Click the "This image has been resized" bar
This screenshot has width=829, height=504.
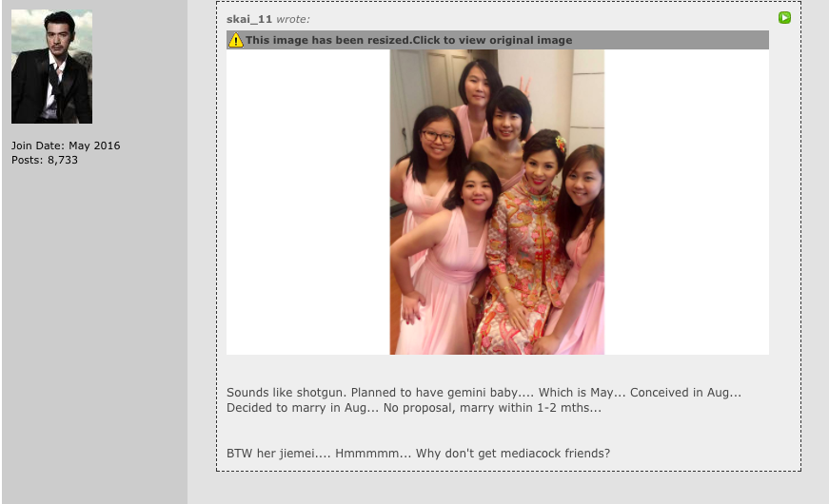click(498, 40)
